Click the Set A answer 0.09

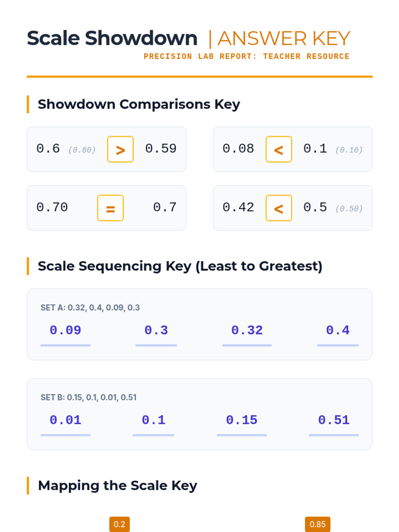pyautogui.click(x=66, y=331)
